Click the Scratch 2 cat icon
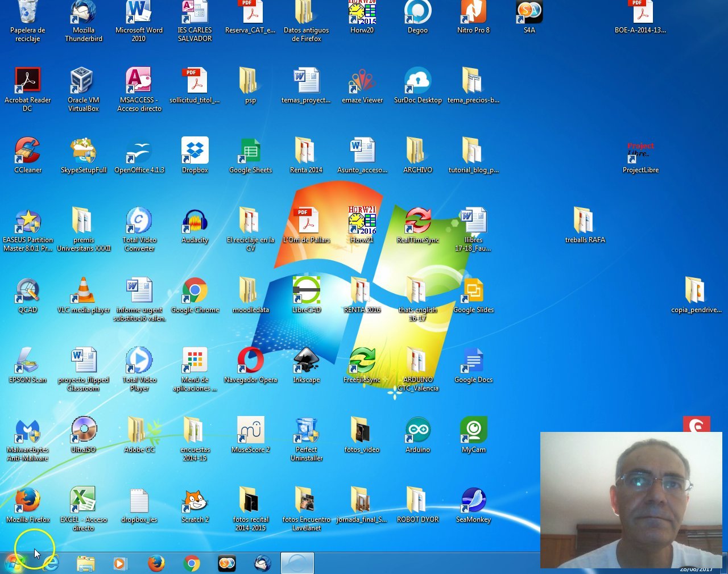The image size is (728, 574). pos(195,501)
